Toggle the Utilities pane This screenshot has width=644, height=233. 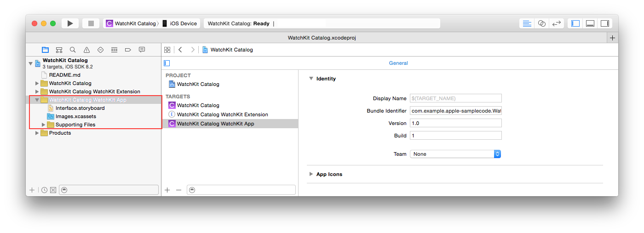[x=605, y=23]
